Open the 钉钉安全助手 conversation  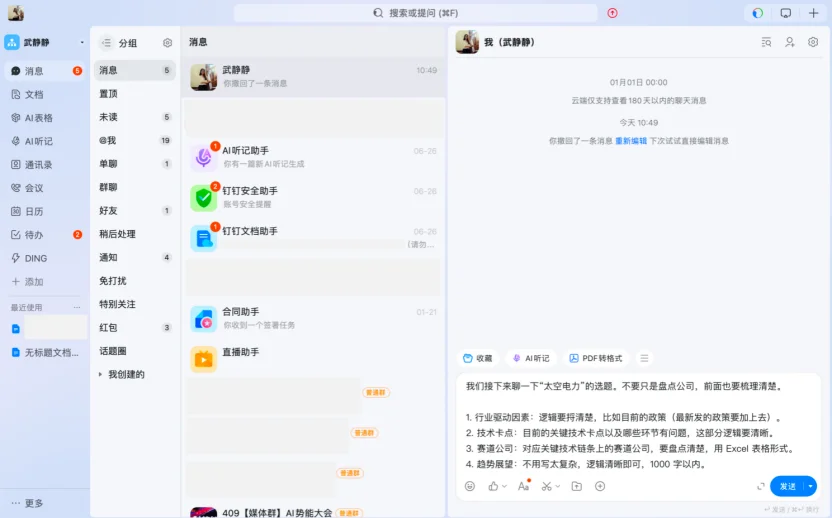(313, 197)
